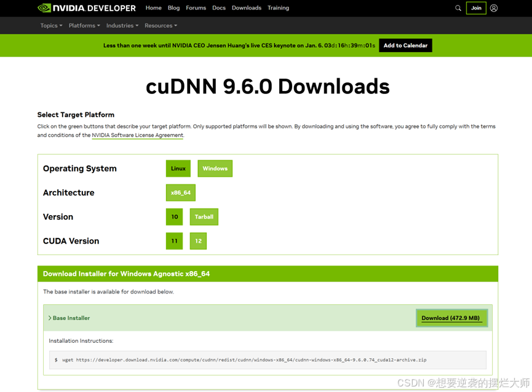This screenshot has width=532, height=392.
Task: Select the Tarball version option
Action: (x=204, y=217)
